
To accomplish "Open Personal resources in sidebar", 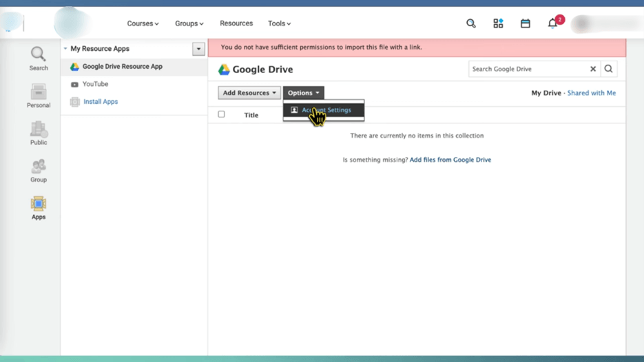I will coord(38,96).
